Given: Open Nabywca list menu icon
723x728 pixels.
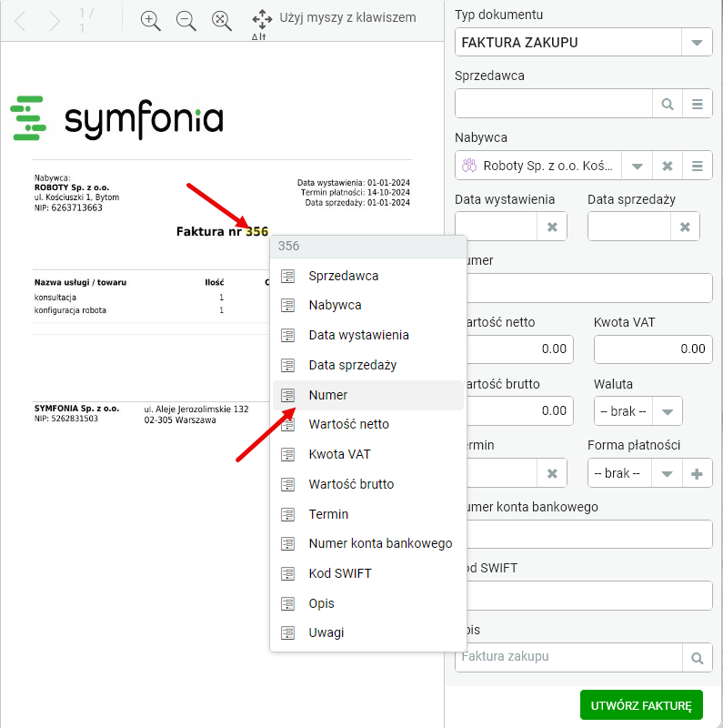Looking at the screenshot, I should pyautogui.click(x=697, y=166).
